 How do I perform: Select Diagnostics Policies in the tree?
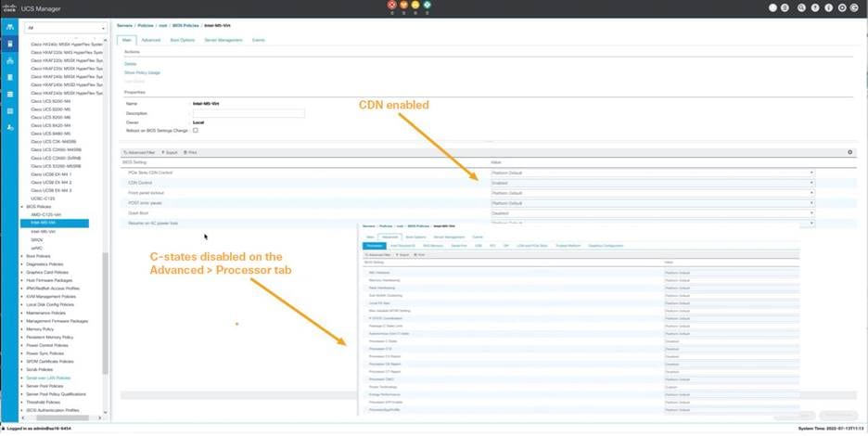tap(45, 264)
